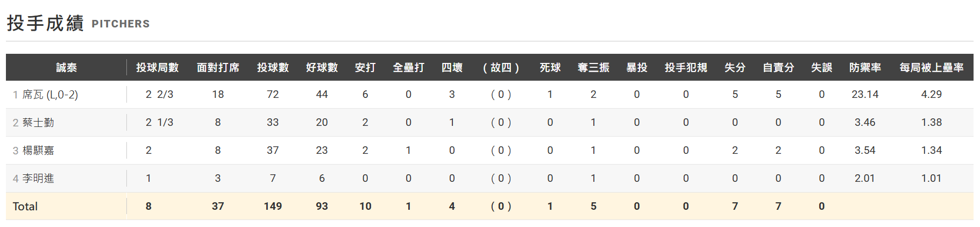This screenshot has height=227, width=980.
Task: Click pitcher name 席瓦 (L,0-2)
Action: click(x=50, y=95)
